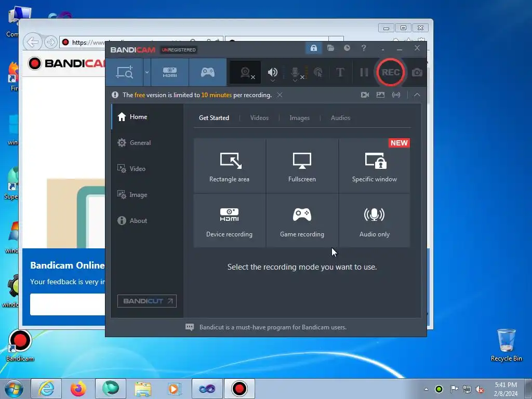
Task: Open the help question mark icon
Action: 364,48
